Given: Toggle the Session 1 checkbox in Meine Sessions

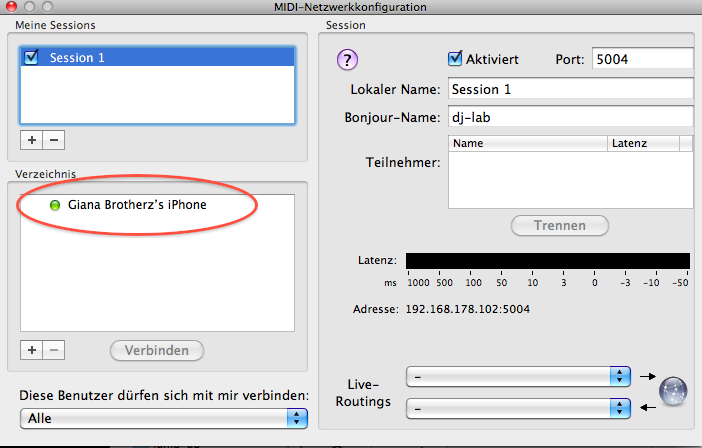Looking at the screenshot, I should [x=31, y=58].
